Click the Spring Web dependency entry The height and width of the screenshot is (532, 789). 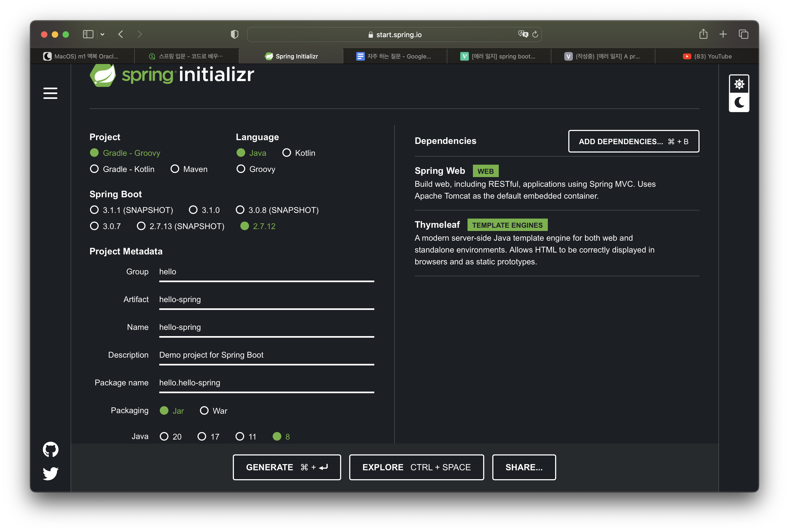click(557, 183)
